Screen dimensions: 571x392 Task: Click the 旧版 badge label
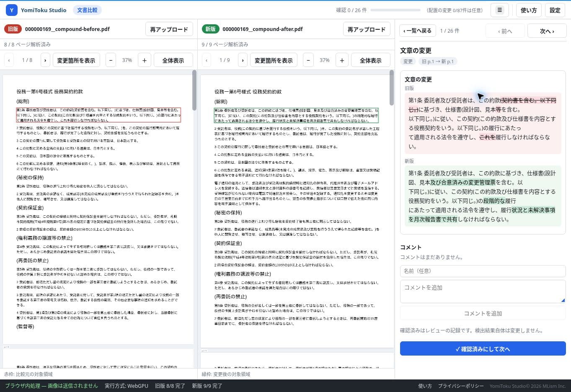(x=13, y=29)
